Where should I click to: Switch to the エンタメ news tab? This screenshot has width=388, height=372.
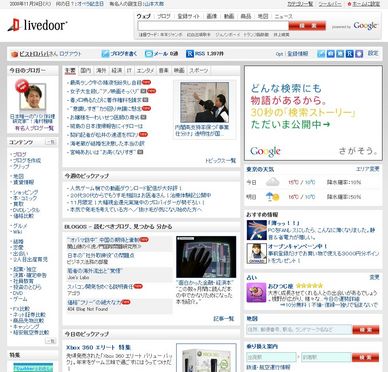(x=145, y=71)
